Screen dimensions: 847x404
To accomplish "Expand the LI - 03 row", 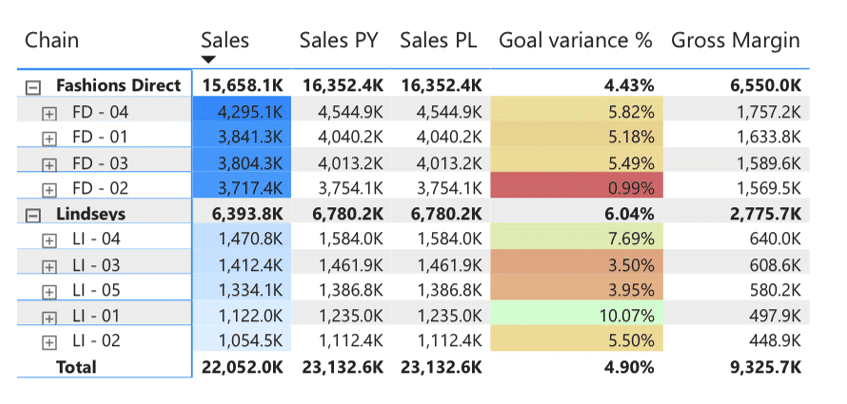I will [x=49, y=266].
